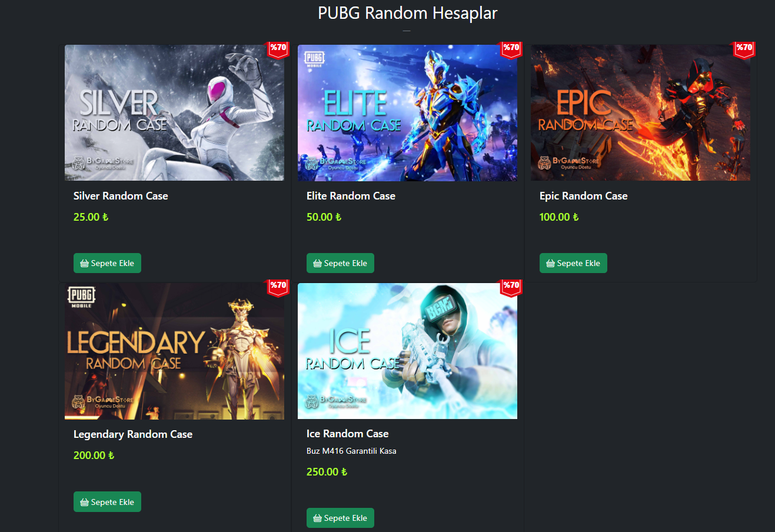The width and height of the screenshot is (775, 532).
Task: Click the %70 badge on Elite case
Action: tap(511, 50)
